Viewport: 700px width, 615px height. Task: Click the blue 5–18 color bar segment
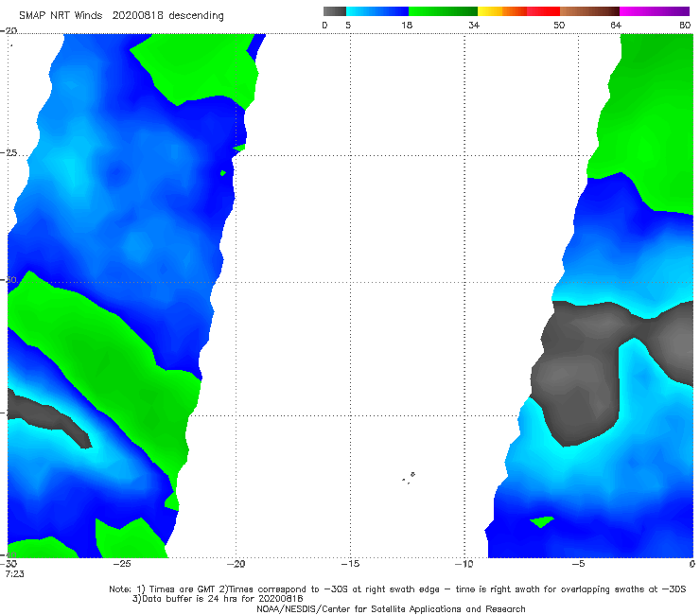(x=377, y=11)
